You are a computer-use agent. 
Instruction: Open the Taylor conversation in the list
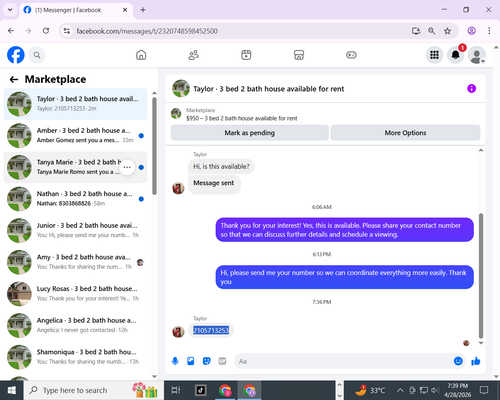pos(75,104)
